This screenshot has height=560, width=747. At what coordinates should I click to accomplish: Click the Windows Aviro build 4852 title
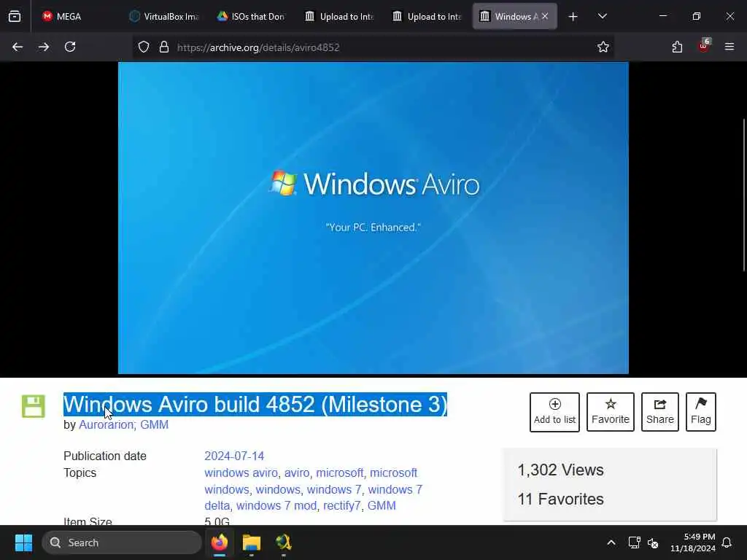tap(255, 404)
